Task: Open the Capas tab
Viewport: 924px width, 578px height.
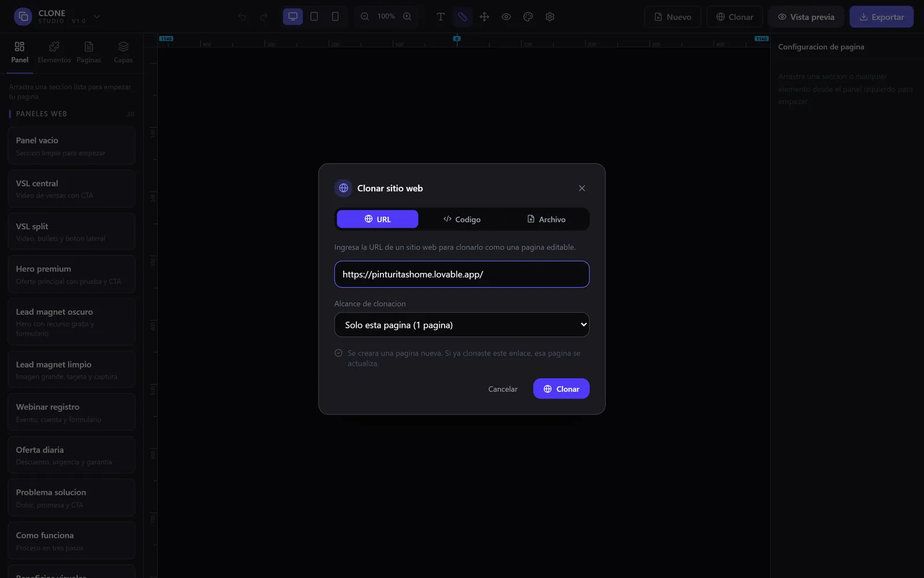Action: 123,52
